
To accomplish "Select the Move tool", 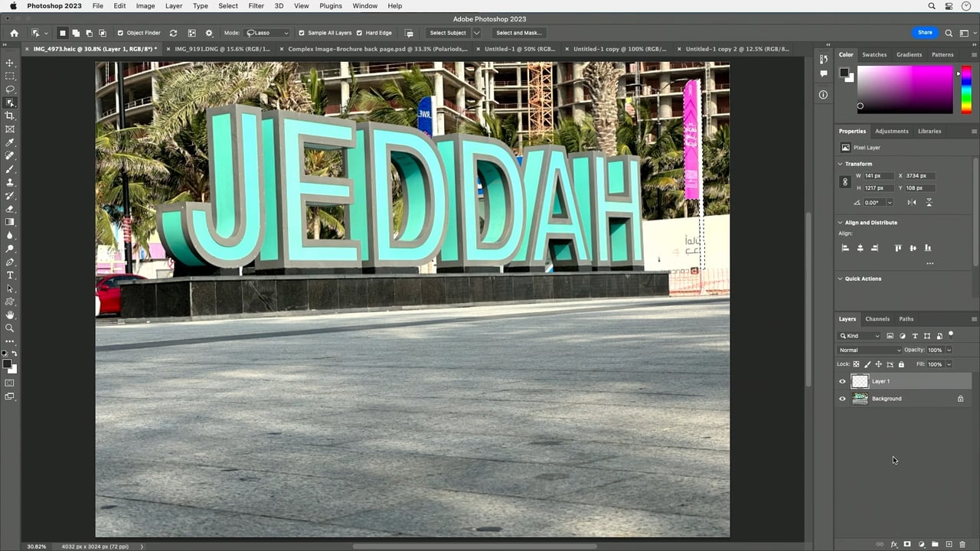I will [10, 63].
